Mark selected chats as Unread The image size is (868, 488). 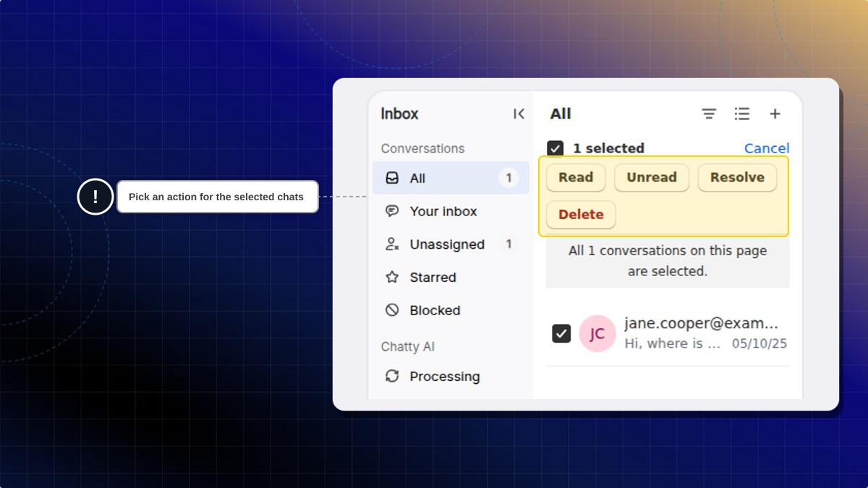(652, 178)
